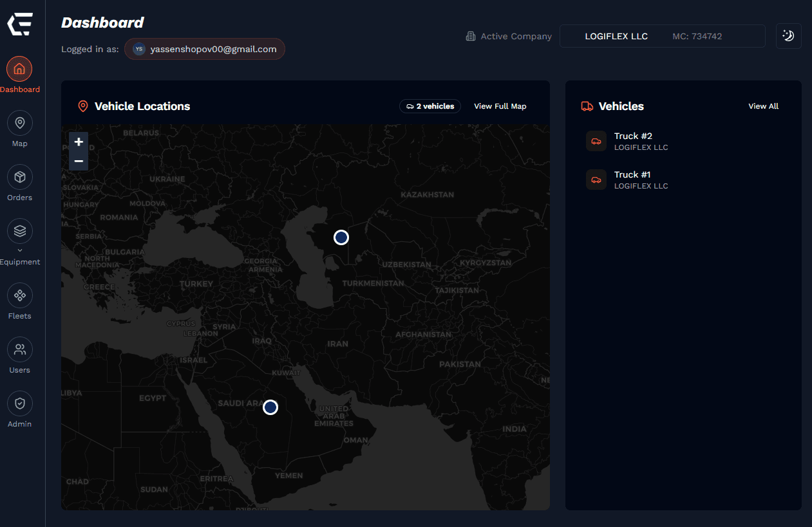Toggle dark/light theme moon button
Viewport: 812px width, 527px height.
(x=789, y=36)
